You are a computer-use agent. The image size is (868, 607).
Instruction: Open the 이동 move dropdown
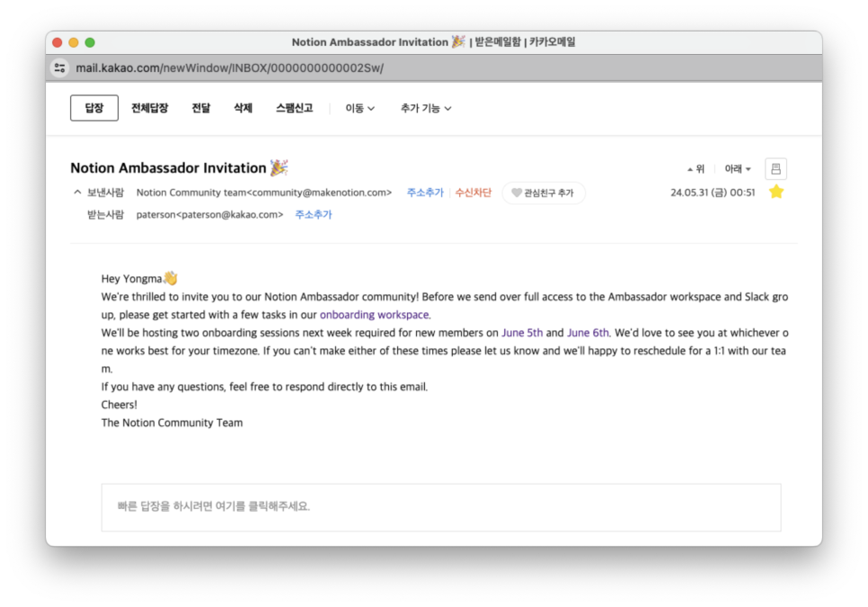359,108
